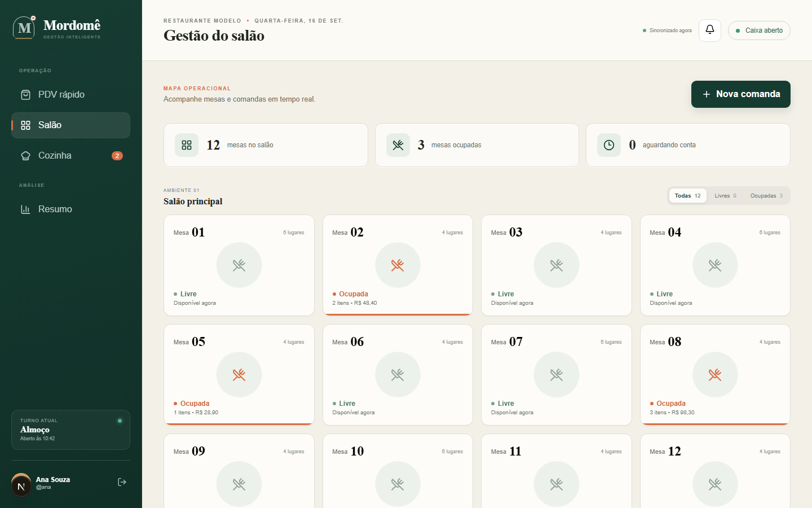Create a Nova comanda

741,94
